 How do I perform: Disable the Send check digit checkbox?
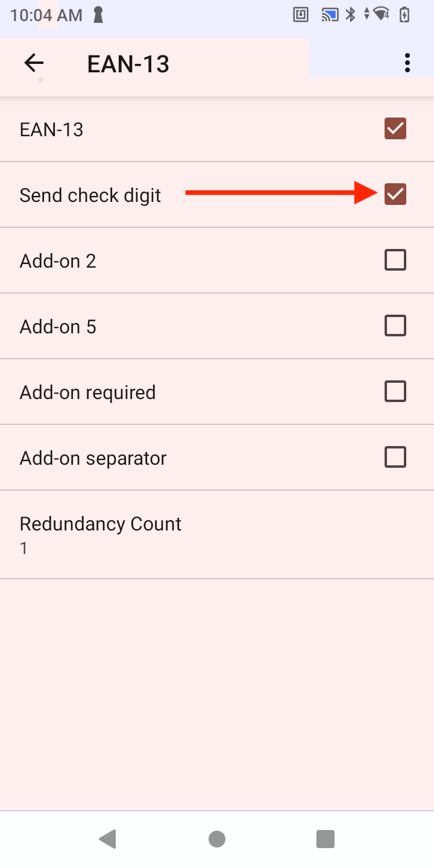pos(395,194)
